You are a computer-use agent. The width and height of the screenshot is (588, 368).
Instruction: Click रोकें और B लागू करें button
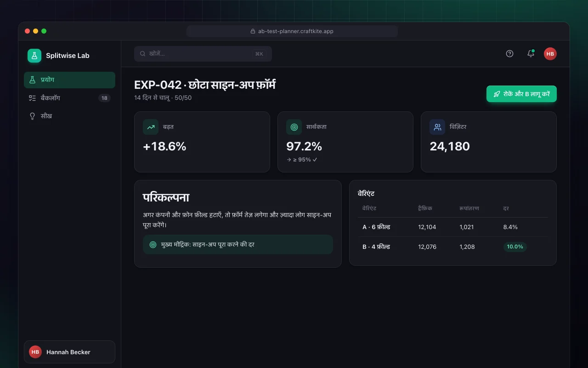tap(521, 94)
